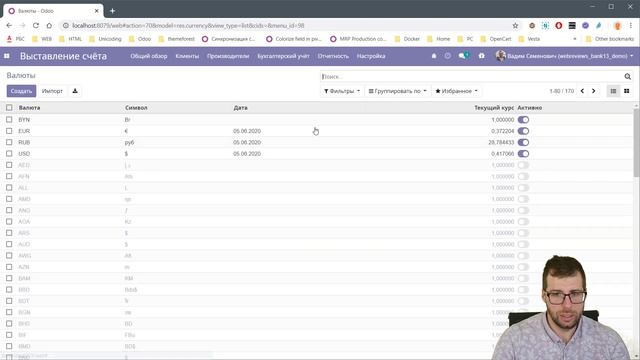
Task: Open Отчётность menu
Action: (333, 56)
